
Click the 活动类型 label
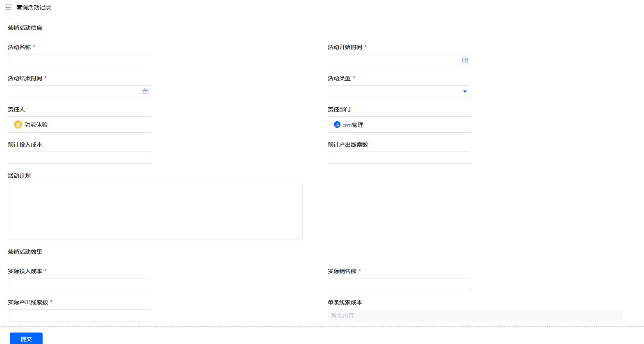tap(339, 78)
